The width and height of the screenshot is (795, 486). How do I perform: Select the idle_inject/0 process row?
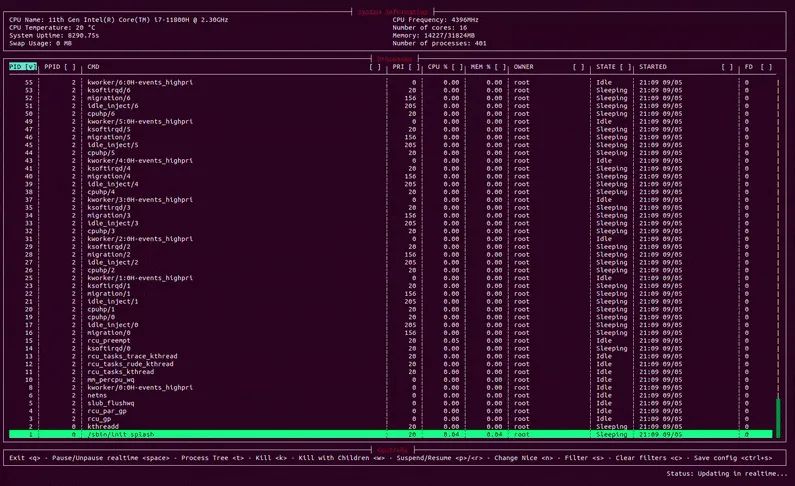390,325
